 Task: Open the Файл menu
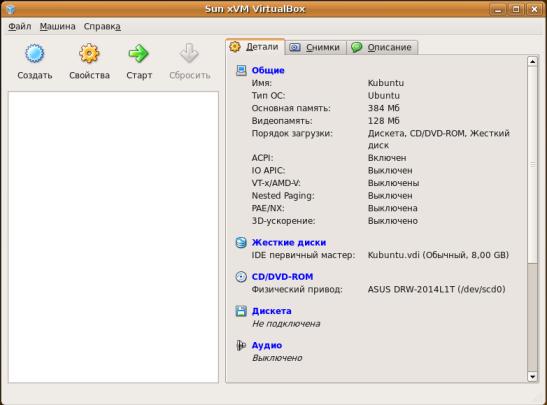pos(20,27)
